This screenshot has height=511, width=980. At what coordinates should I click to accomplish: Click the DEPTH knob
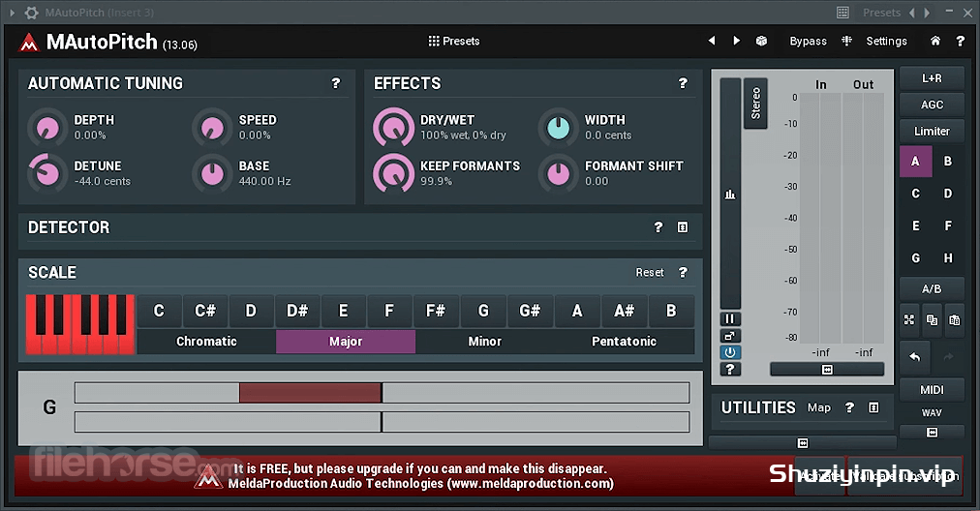pos(47,128)
